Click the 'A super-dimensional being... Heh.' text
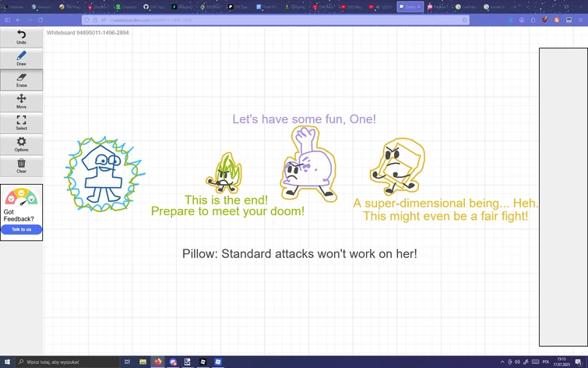The width and height of the screenshot is (588, 368). coord(446,203)
